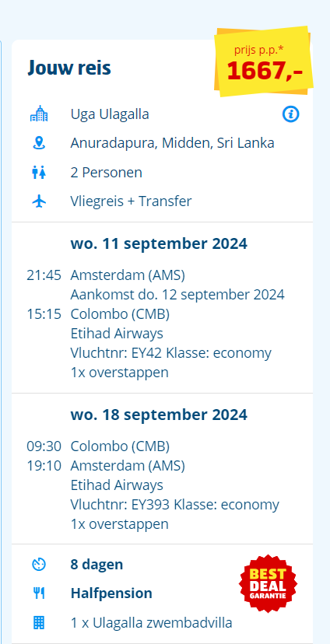
Task: Click the Best Deal Garantie badge
Action: tap(269, 583)
